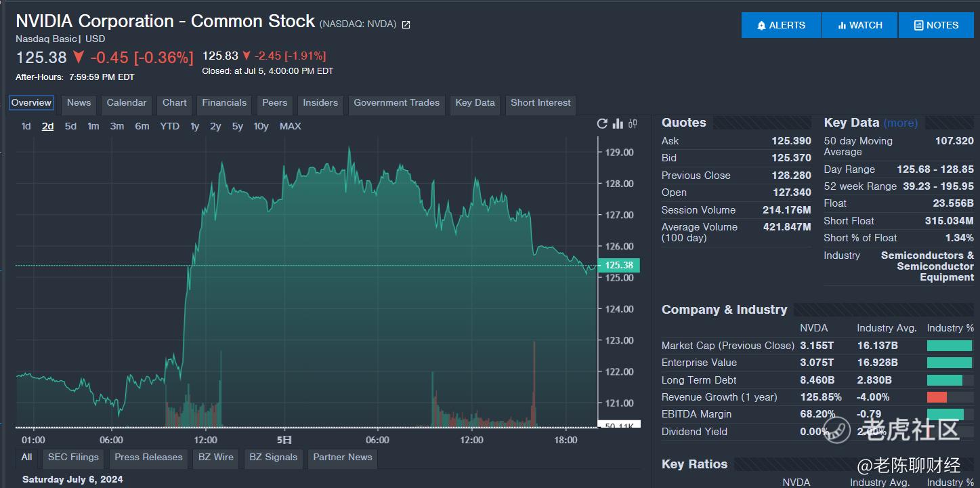980x488 pixels.
Task: Click the Long Term Debt 8.460B value
Action: pyautogui.click(x=817, y=380)
